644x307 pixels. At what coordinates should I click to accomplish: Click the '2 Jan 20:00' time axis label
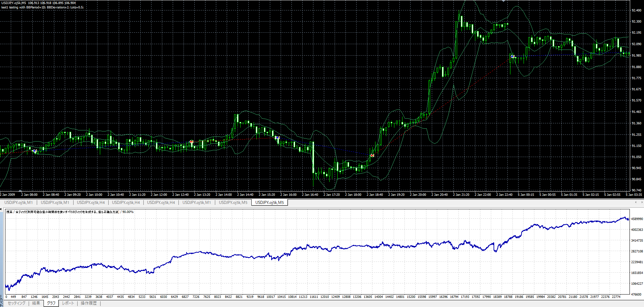418,195
